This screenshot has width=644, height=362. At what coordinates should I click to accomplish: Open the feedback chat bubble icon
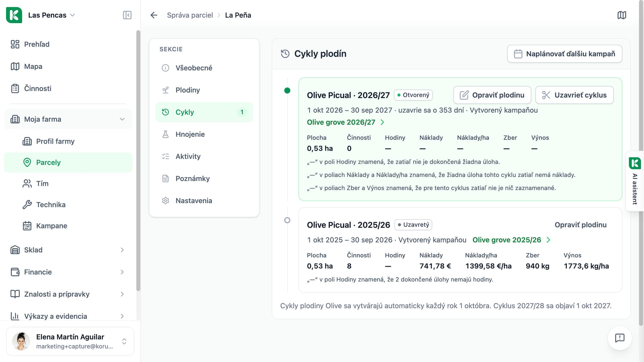[x=620, y=338]
